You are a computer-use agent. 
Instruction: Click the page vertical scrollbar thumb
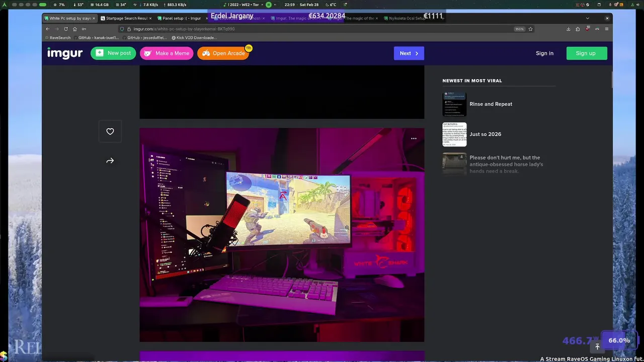(x=612, y=79)
